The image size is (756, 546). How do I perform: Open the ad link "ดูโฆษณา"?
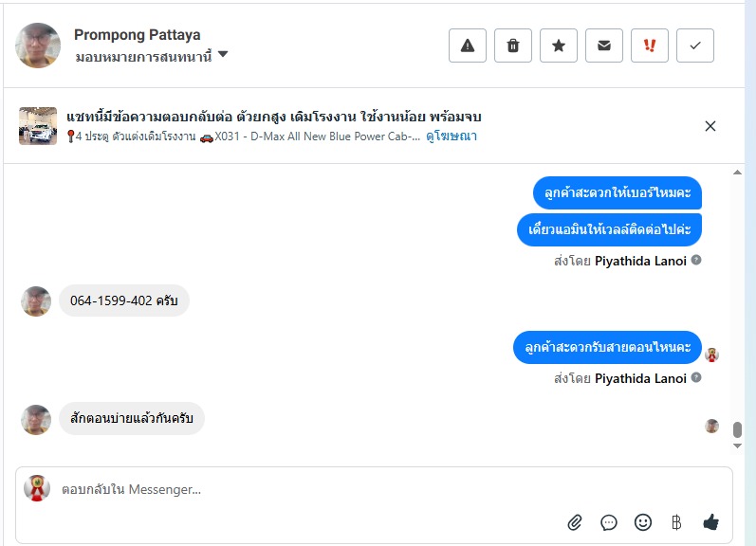tap(451, 136)
